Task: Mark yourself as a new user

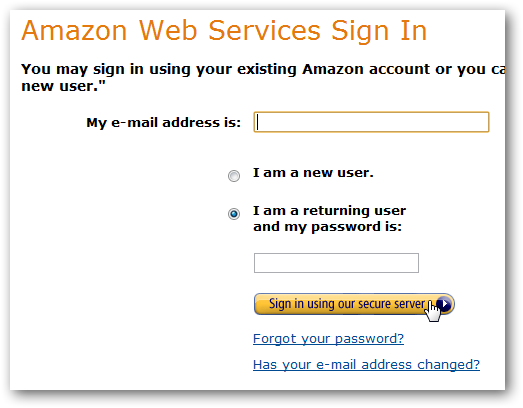Action: (x=234, y=175)
